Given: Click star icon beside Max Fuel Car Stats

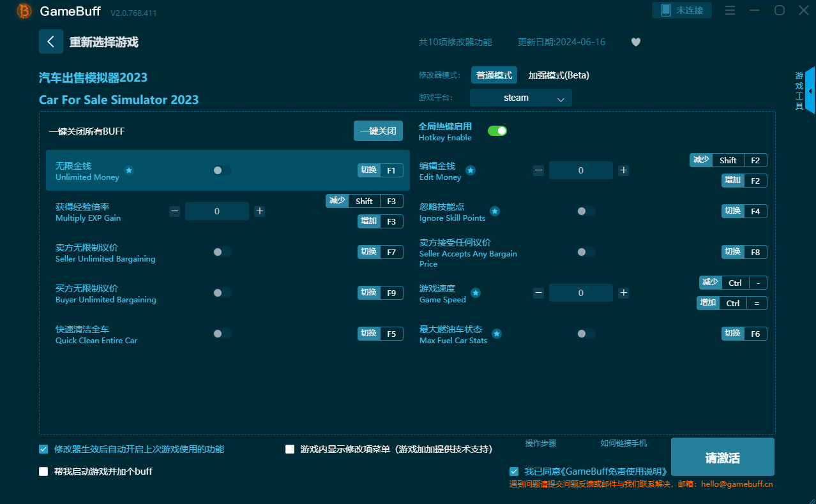Looking at the screenshot, I should [x=497, y=334].
